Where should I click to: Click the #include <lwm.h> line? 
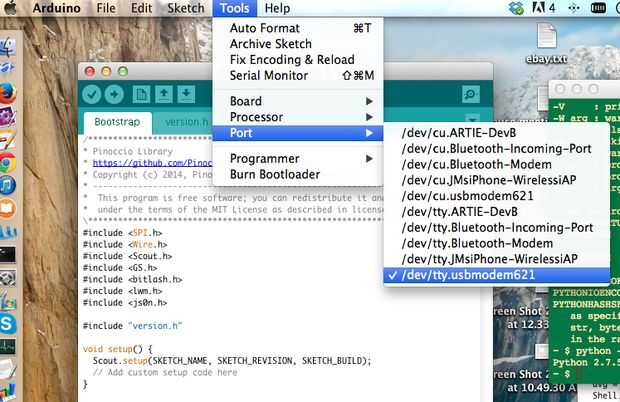[123, 291]
